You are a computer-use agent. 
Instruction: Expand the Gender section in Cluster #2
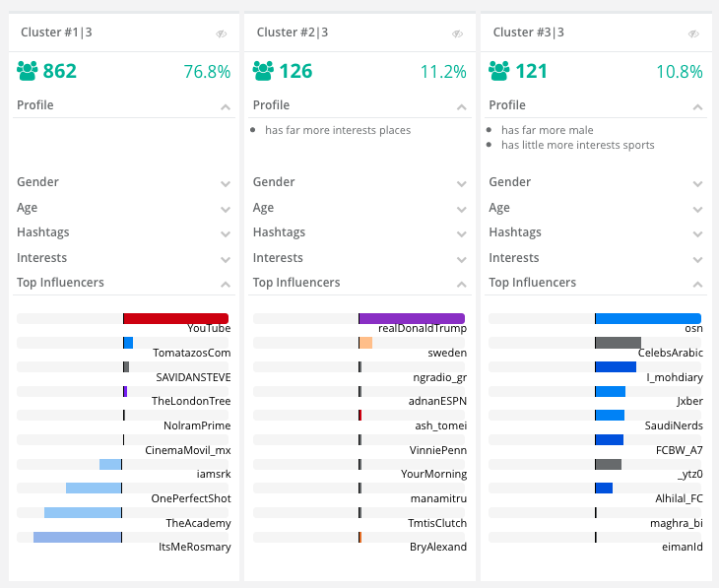[461, 184]
